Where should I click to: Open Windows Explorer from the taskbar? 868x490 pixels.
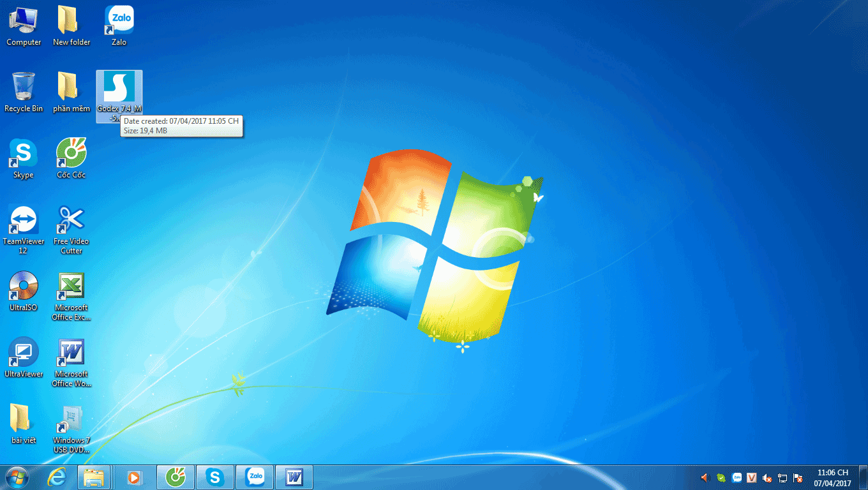coord(94,477)
